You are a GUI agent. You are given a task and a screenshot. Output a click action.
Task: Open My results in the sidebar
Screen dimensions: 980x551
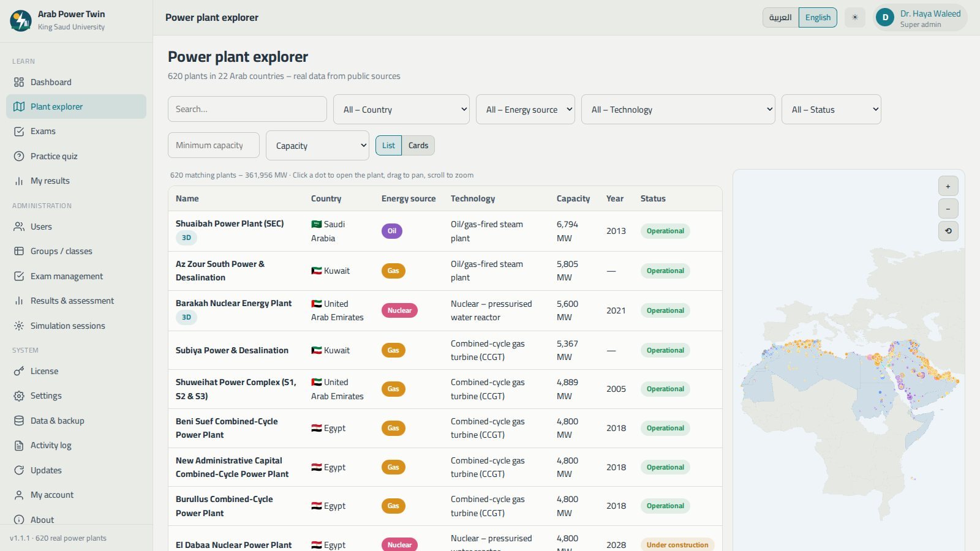76,181
